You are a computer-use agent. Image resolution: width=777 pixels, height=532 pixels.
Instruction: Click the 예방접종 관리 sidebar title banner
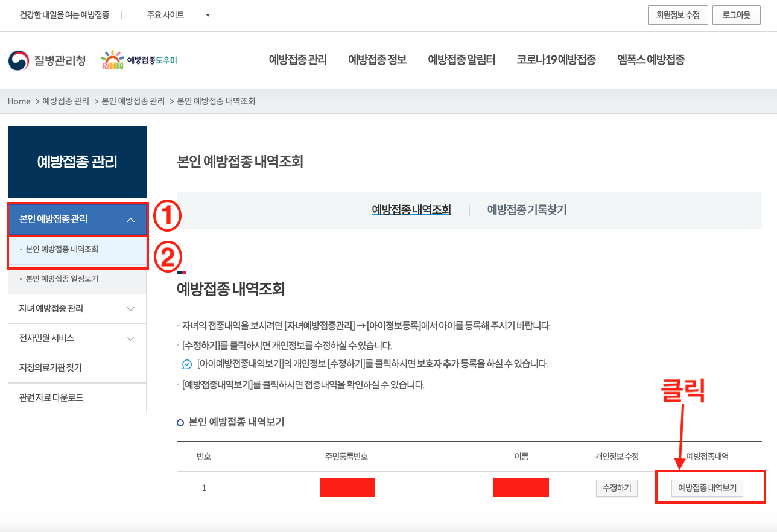pos(77,162)
